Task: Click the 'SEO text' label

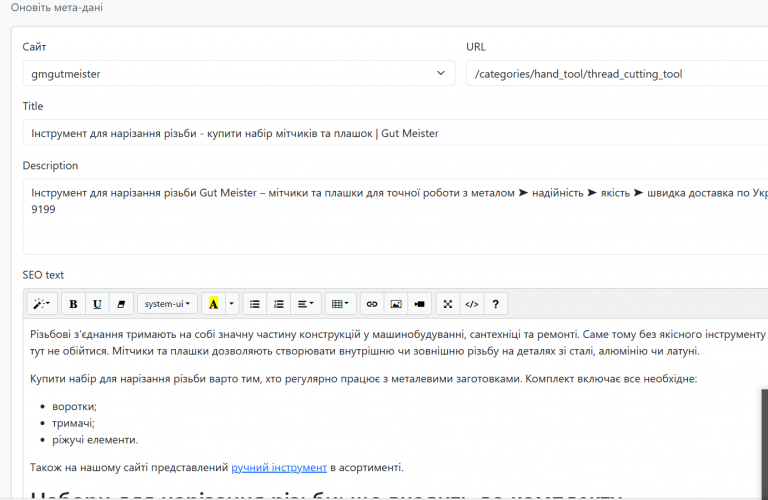Action: (43, 275)
